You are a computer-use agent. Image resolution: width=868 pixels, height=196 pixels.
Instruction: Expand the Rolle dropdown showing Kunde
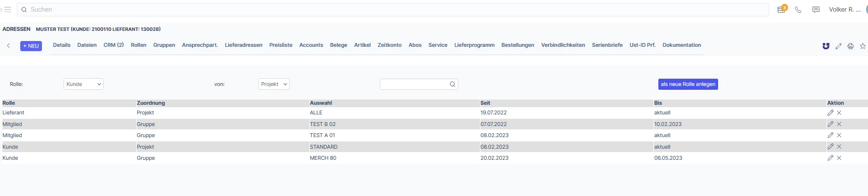coord(83,84)
